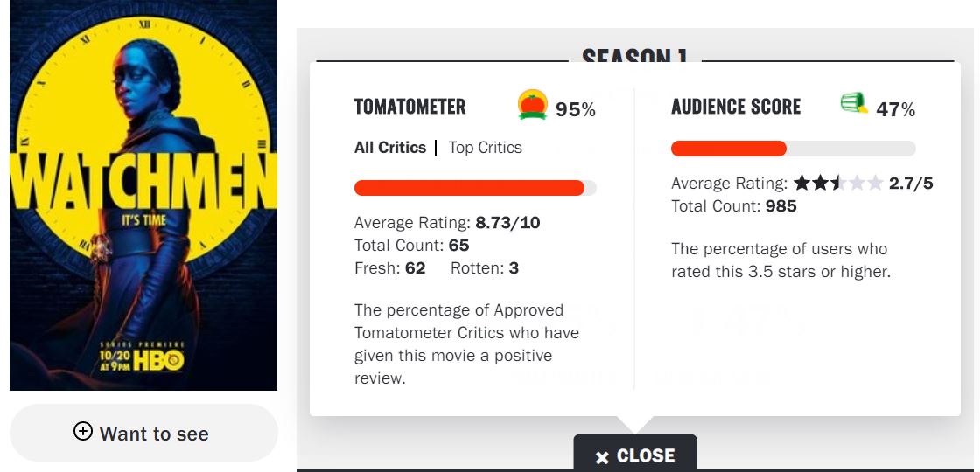
Task: Click the 47% audience score value
Action: pos(895,109)
